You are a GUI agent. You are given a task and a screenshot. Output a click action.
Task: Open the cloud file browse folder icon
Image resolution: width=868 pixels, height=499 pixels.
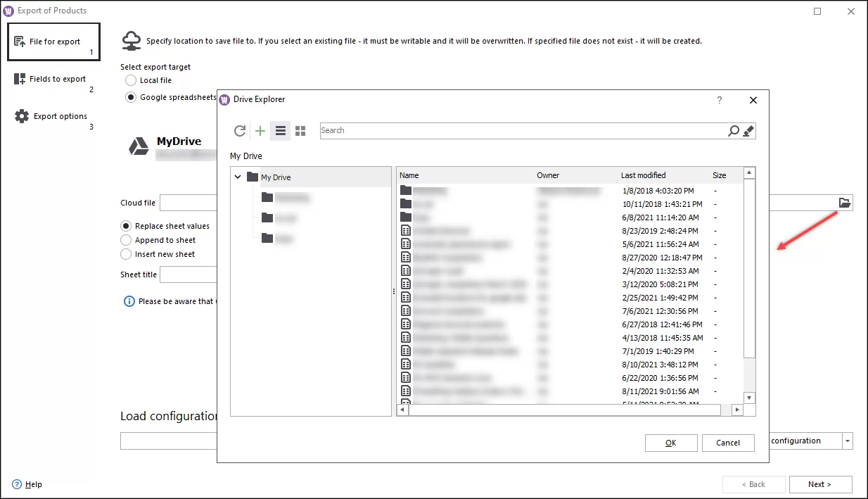click(x=844, y=202)
